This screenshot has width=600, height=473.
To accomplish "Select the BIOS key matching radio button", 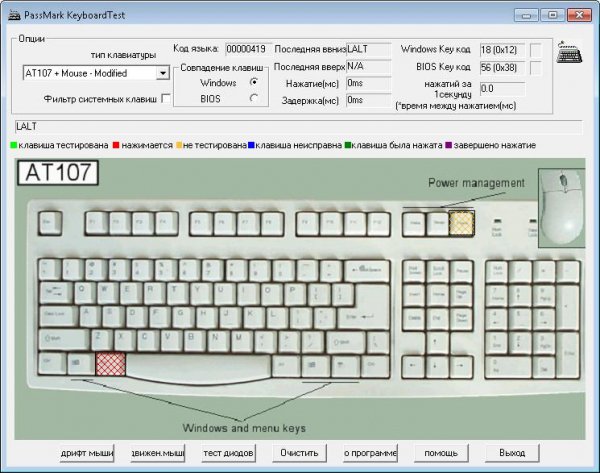I will tap(253, 98).
